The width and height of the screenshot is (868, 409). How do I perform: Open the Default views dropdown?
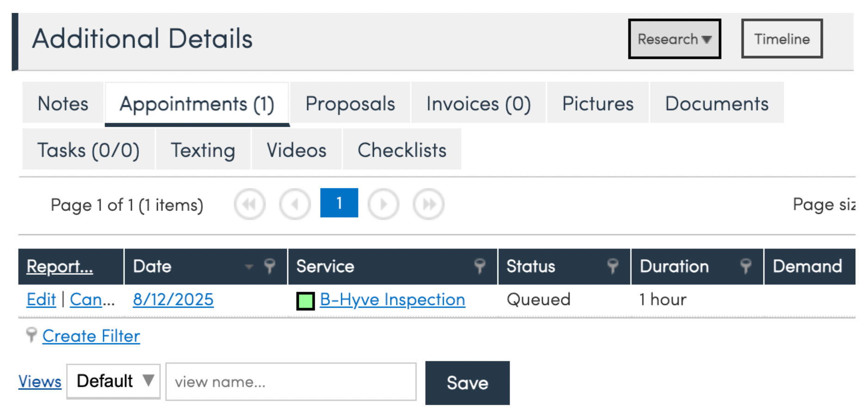(113, 381)
